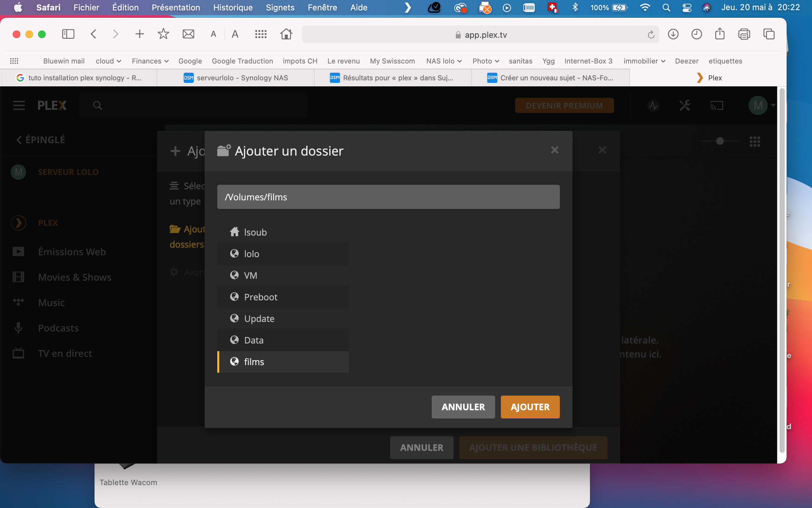The image size is (812, 508).
Task: Open Plex settings wrench icon
Action: tap(684, 105)
